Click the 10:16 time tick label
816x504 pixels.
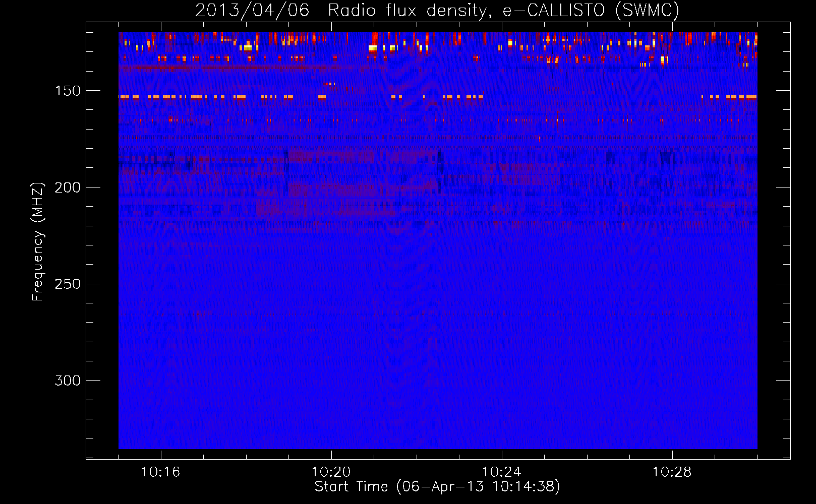pyautogui.click(x=161, y=472)
